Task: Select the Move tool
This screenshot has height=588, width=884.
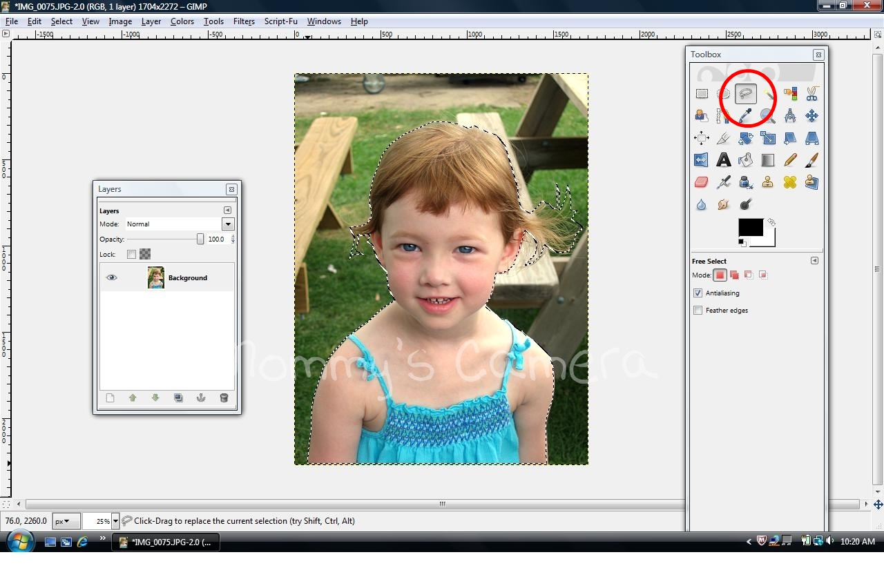Action: click(812, 116)
